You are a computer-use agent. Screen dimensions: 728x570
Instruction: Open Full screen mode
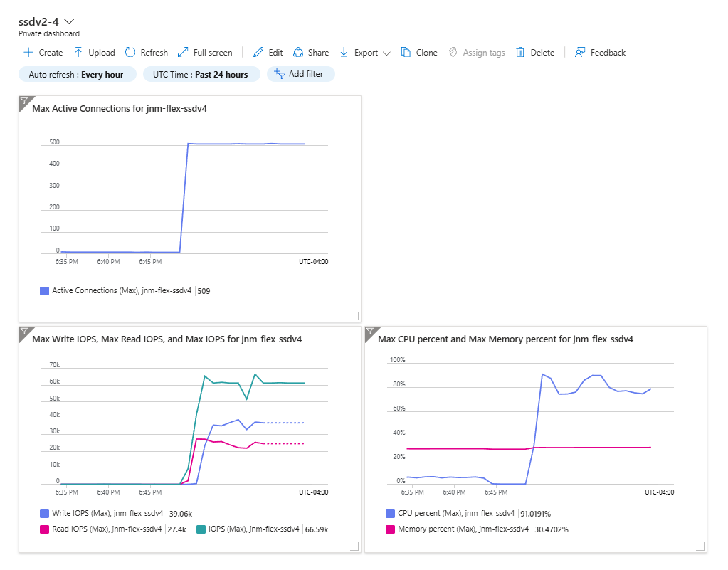(x=205, y=53)
